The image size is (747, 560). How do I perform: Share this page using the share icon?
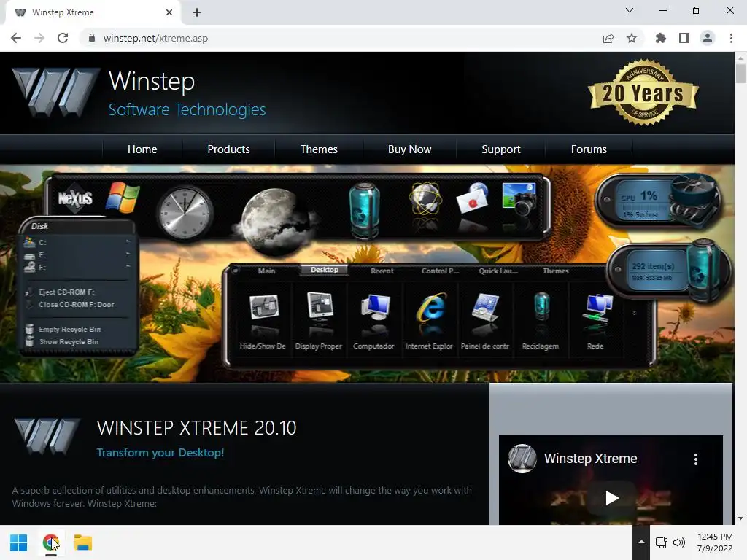608,38
